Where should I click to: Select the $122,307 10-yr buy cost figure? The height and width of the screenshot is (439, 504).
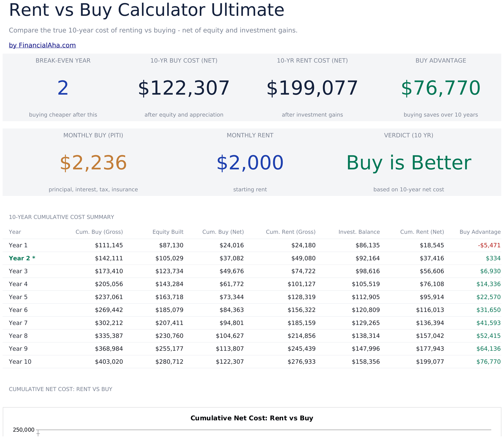184,88
